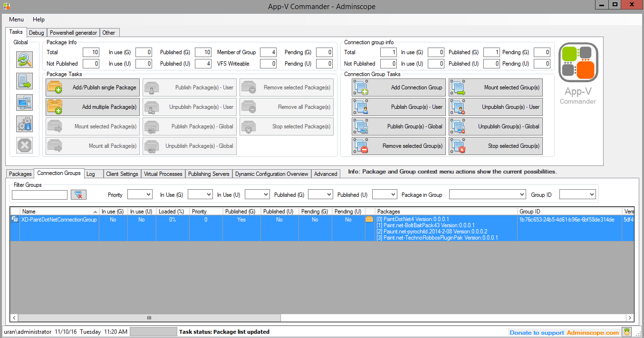This screenshot has width=644, height=338.
Task: Click the Package Info Total value field
Action: click(91, 52)
